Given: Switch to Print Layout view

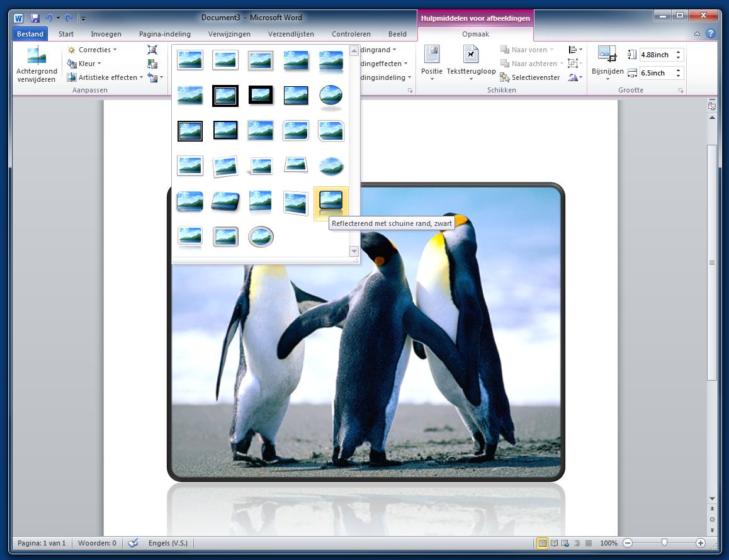Looking at the screenshot, I should [x=542, y=543].
